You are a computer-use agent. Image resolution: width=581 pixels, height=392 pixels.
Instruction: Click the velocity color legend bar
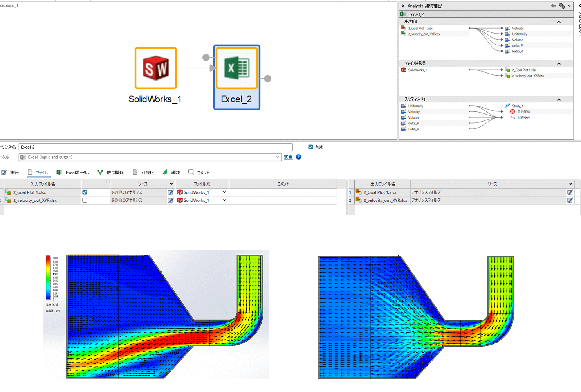[x=48, y=278]
